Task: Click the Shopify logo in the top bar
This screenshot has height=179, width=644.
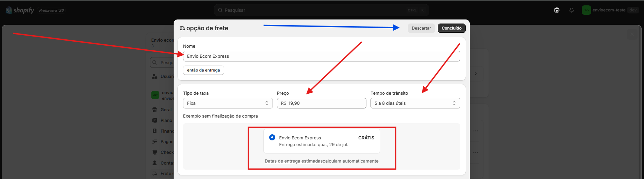Action: (x=20, y=10)
